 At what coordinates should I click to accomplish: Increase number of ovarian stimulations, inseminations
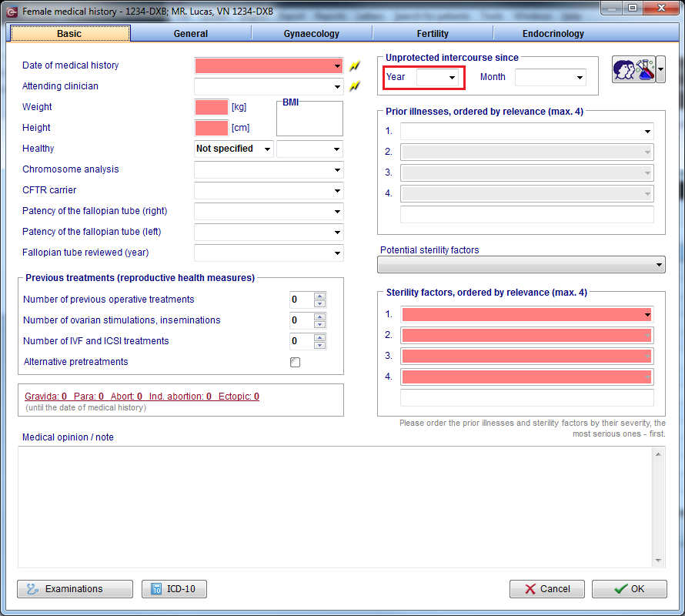coord(319,317)
